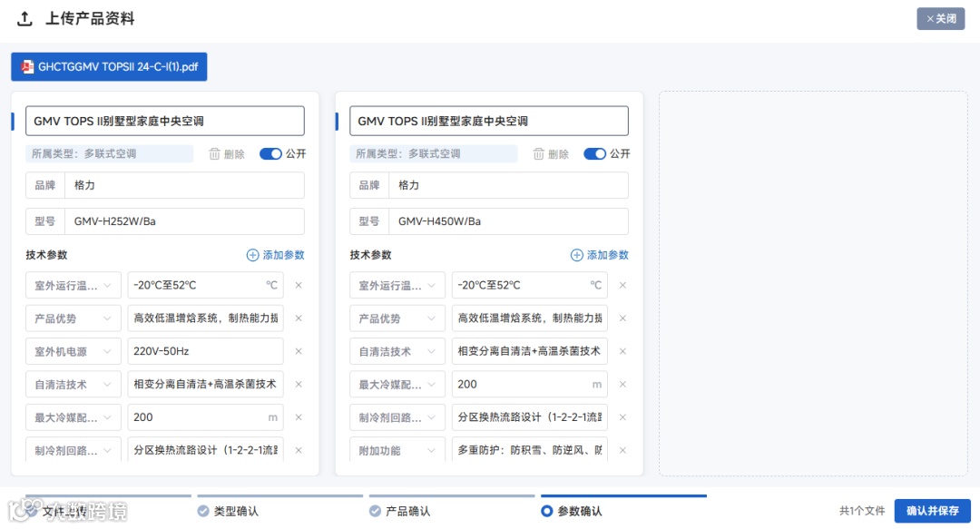
Task: Open 产品优势 dropdown in GMV-H252W/Ba card
Action: tap(73, 318)
